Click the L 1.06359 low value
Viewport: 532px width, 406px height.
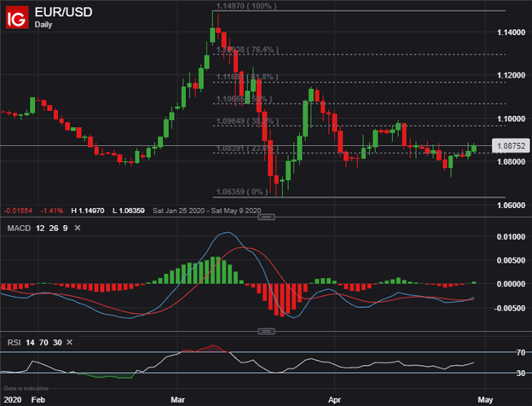129,211
